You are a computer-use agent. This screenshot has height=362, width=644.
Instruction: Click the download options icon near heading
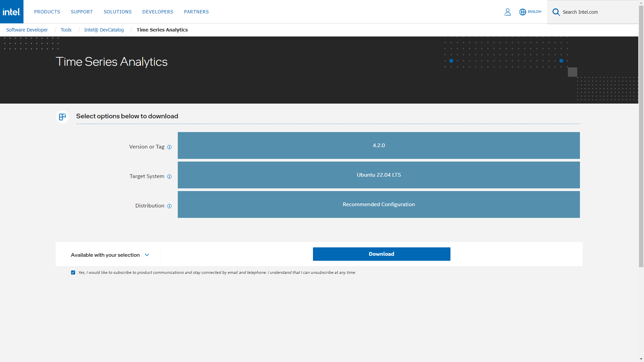pos(62,117)
